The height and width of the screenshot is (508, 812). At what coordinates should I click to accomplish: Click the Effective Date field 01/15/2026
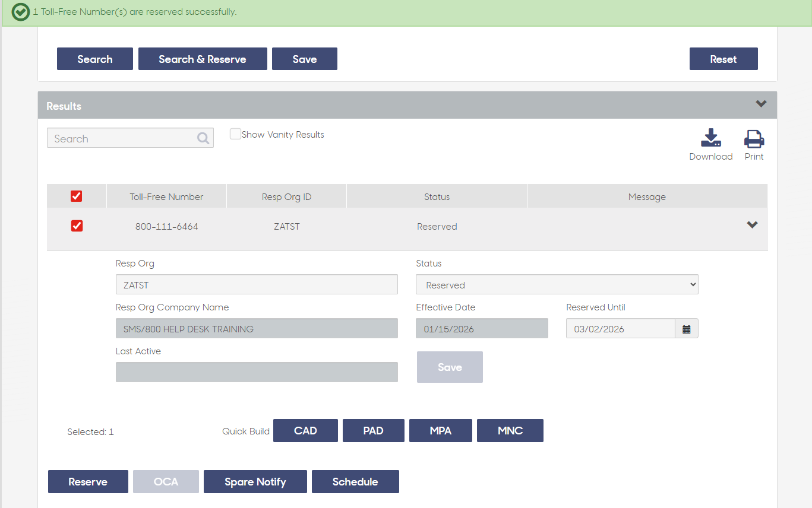pyautogui.click(x=482, y=329)
